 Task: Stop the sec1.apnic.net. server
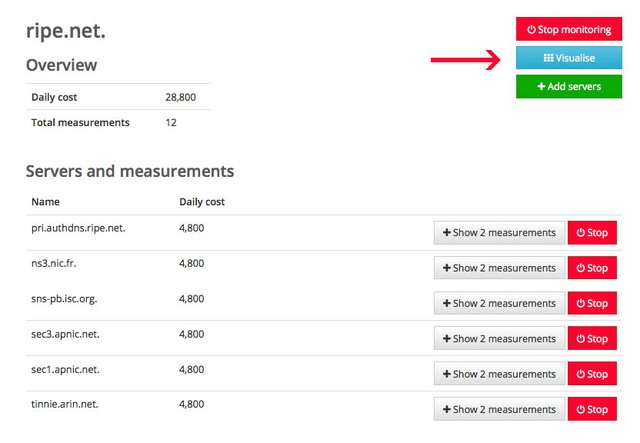point(592,374)
